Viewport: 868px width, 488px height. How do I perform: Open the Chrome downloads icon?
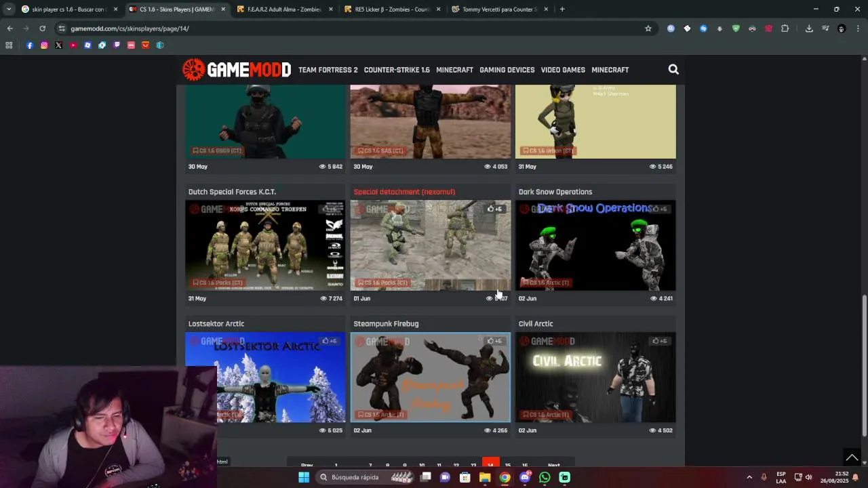pos(809,28)
